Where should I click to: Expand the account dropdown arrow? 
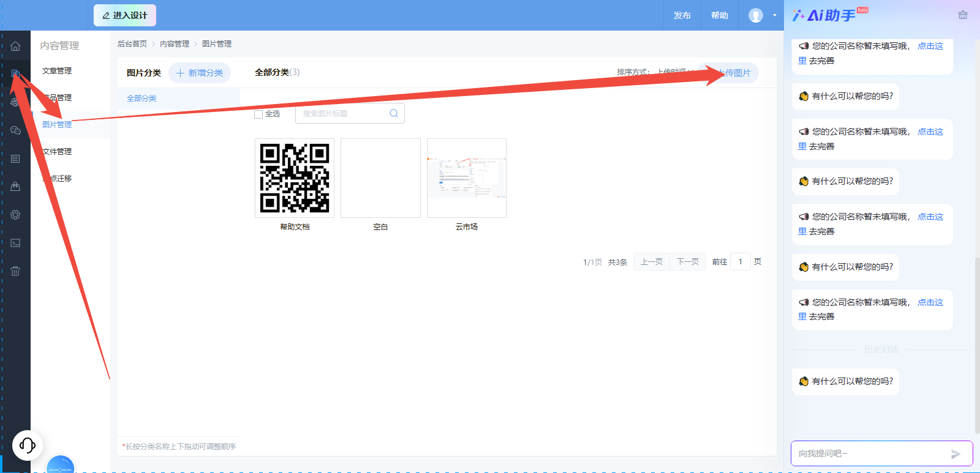(774, 15)
